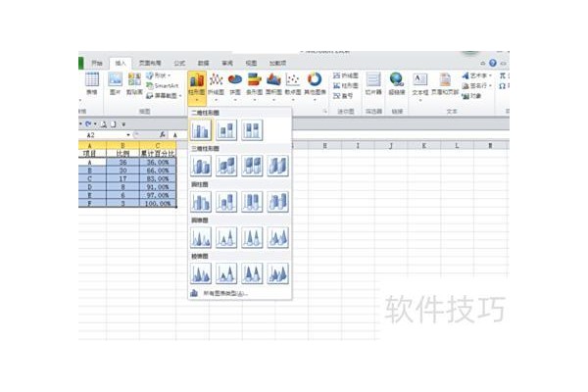Viewport: 588px width, 392px height.
Task: Click cell containing 36.00%
Action: point(158,162)
